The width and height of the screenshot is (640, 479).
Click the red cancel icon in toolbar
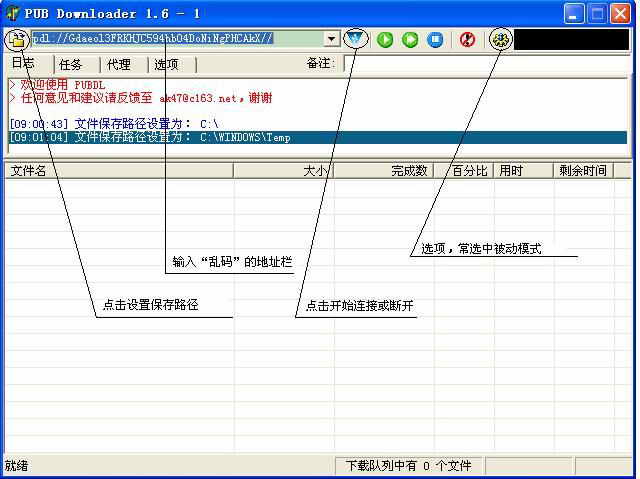pyautogui.click(x=467, y=40)
